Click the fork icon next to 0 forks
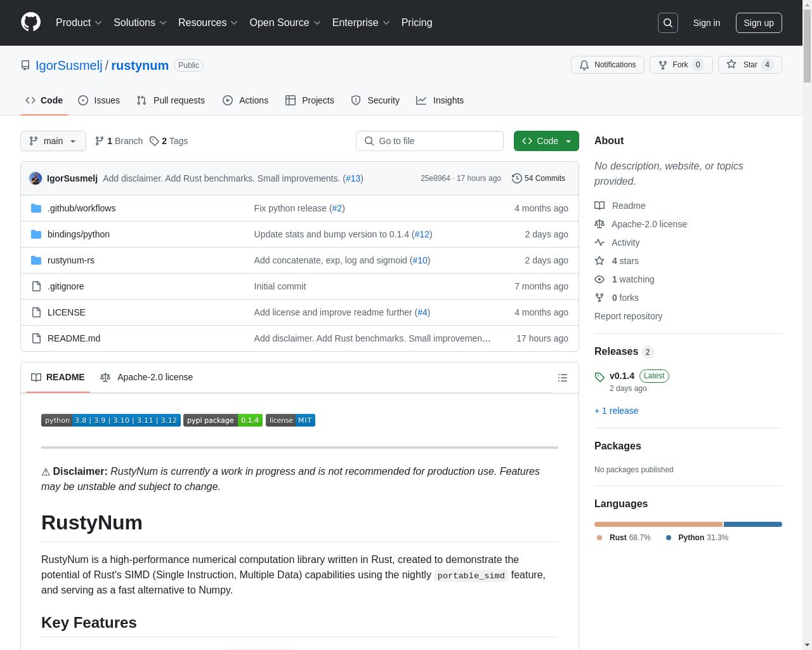The image size is (812, 650). 599,298
